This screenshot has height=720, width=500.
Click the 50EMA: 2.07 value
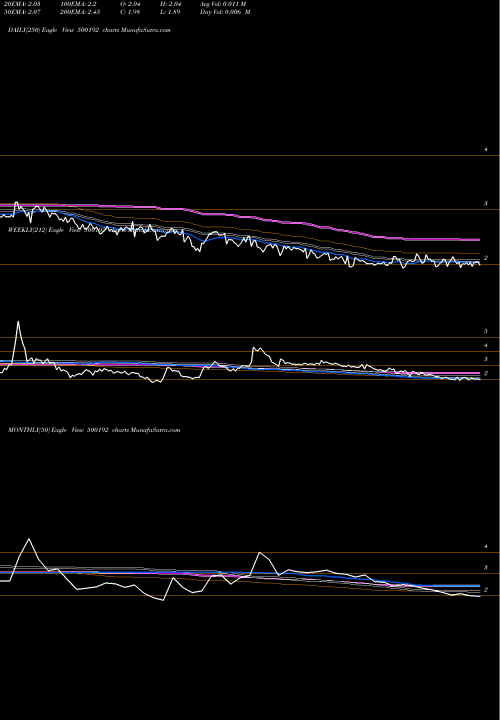(21, 12)
